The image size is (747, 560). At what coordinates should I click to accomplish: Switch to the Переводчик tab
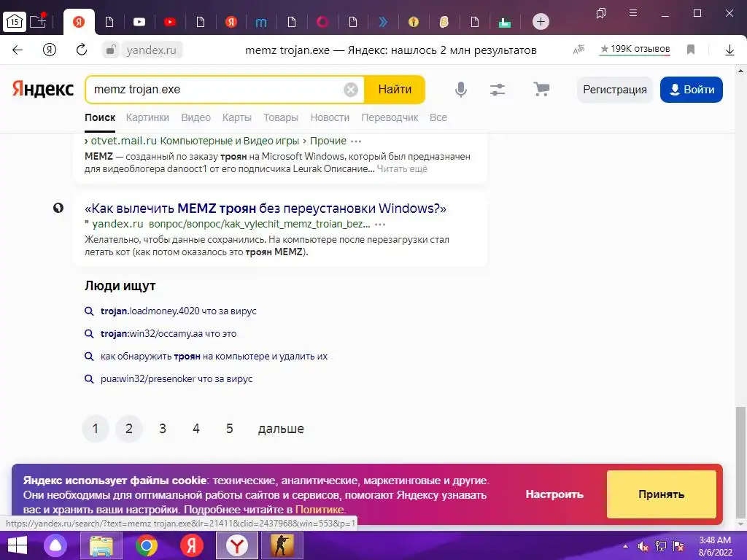[390, 117]
